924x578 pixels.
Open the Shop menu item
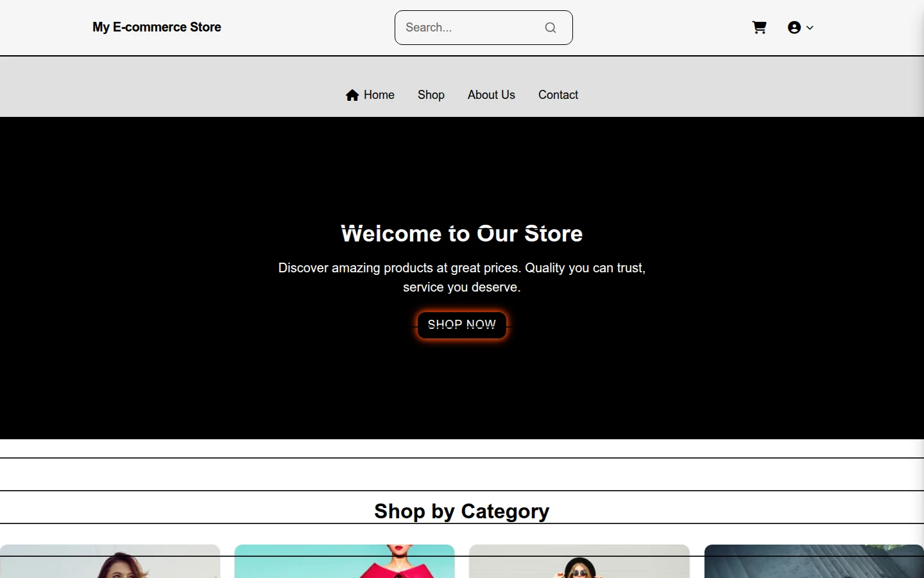[x=431, y=95]
